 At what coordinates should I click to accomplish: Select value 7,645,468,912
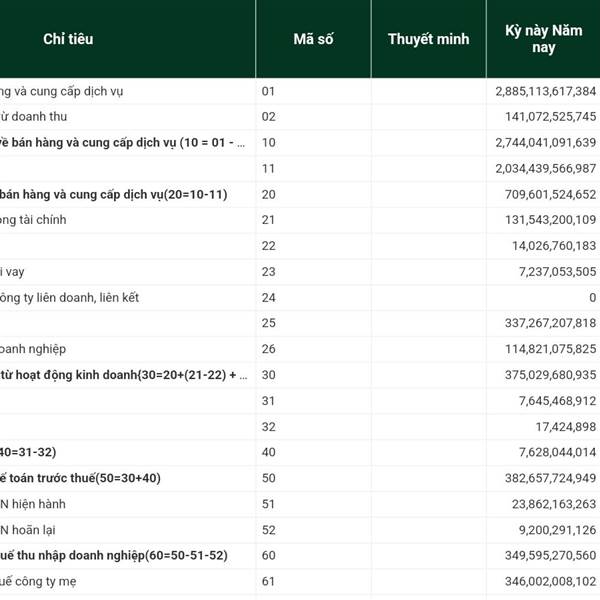tap(558, 401)
